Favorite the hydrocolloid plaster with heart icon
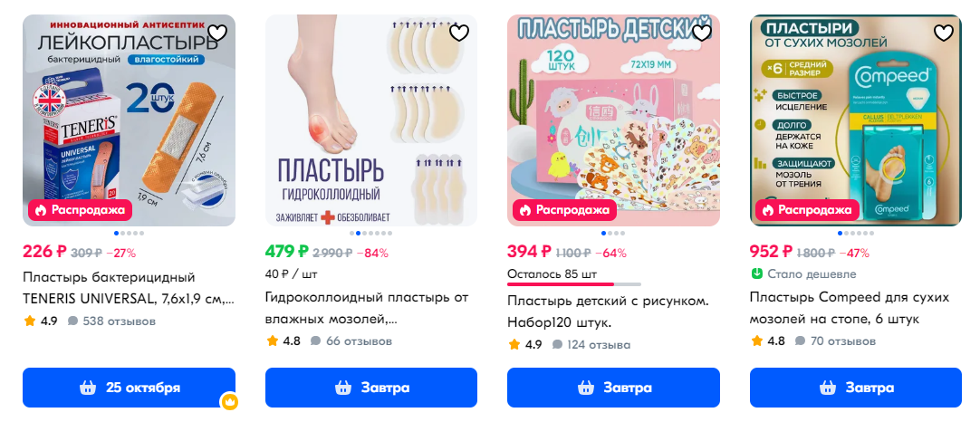This screenshot has width=980, height=422. point(459,33)
